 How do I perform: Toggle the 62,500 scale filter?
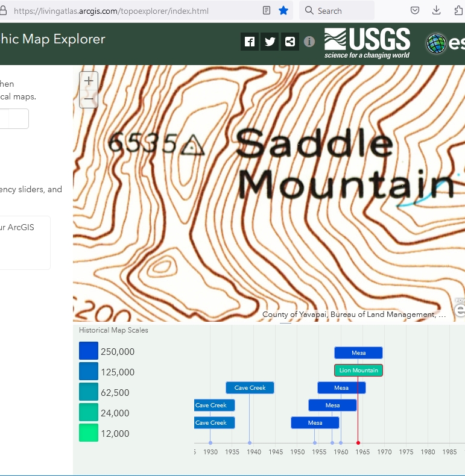click(x=89, y=392)
